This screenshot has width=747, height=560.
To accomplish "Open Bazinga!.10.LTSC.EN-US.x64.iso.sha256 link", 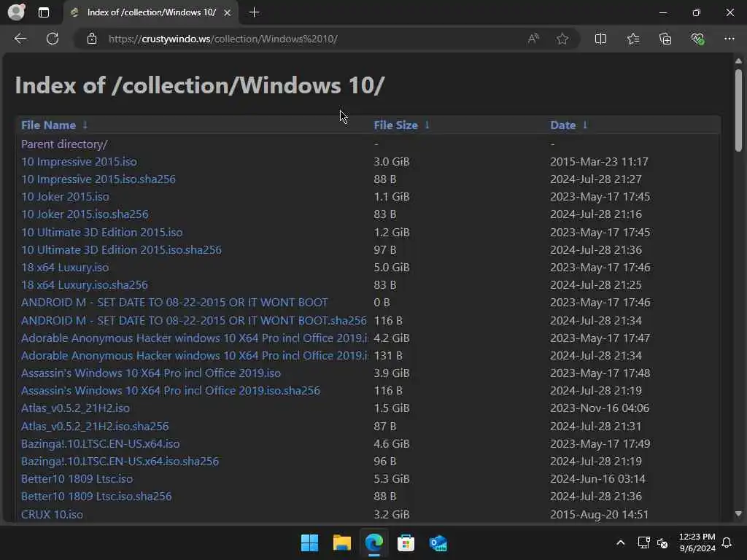I will tap(120, 462).
